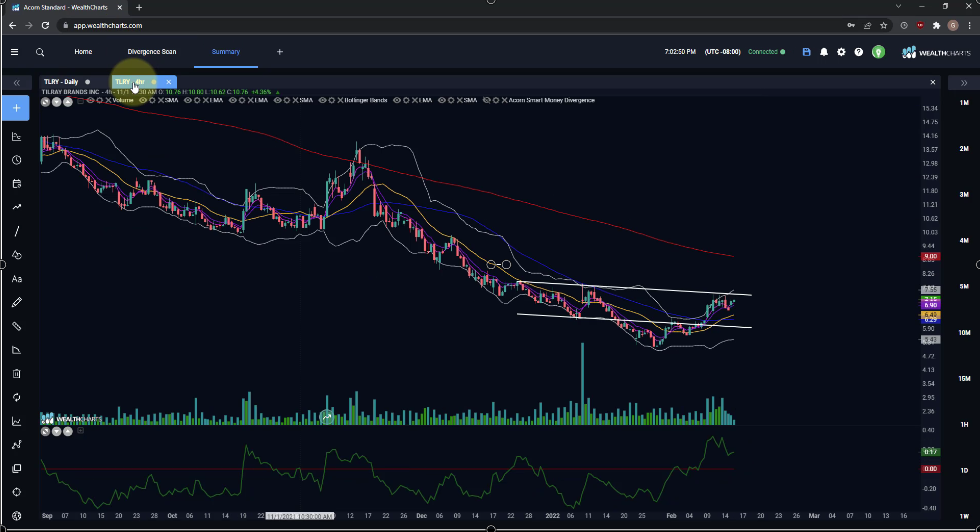Switch to the TLRY - Daily chart tab
The image size is (980, 532).
[61, 82]
